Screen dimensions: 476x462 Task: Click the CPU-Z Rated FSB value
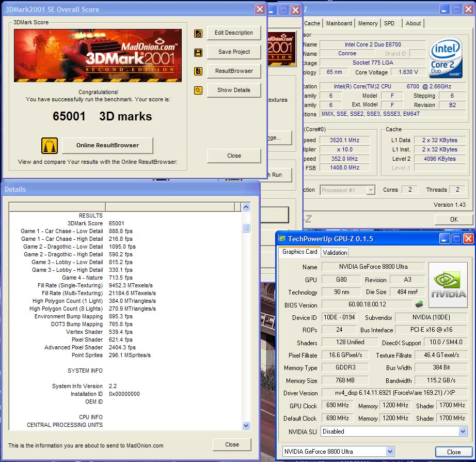(x=344, y=167)
